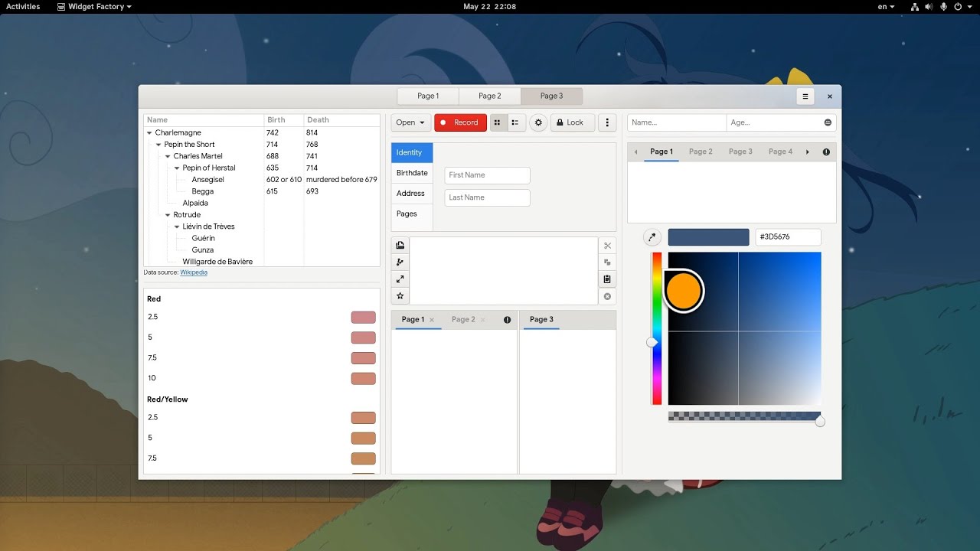Click the top icon left of text area
The image size is (980, 551).
coord(400,246)
